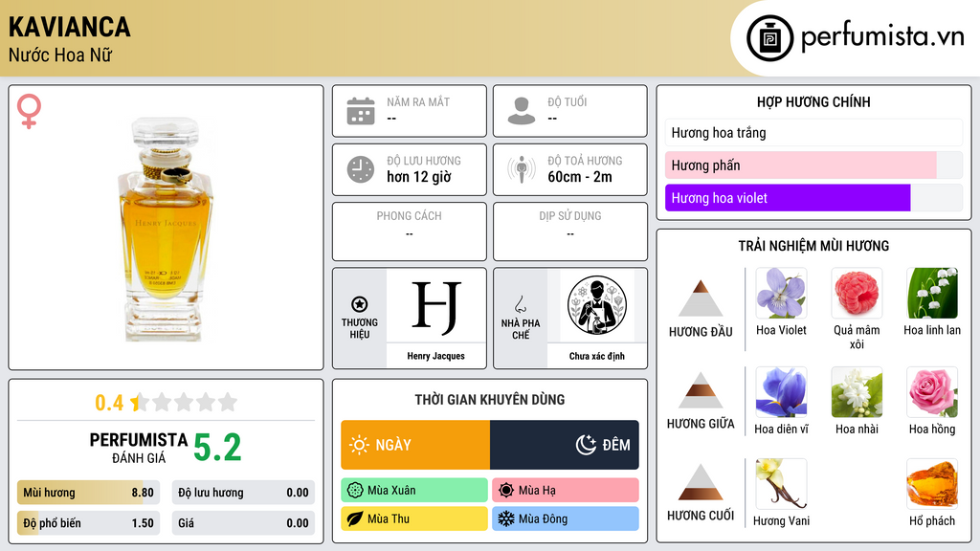980x551 pixels.
Task: Click the Hoa nhài jasmine image
Action: 857,391
